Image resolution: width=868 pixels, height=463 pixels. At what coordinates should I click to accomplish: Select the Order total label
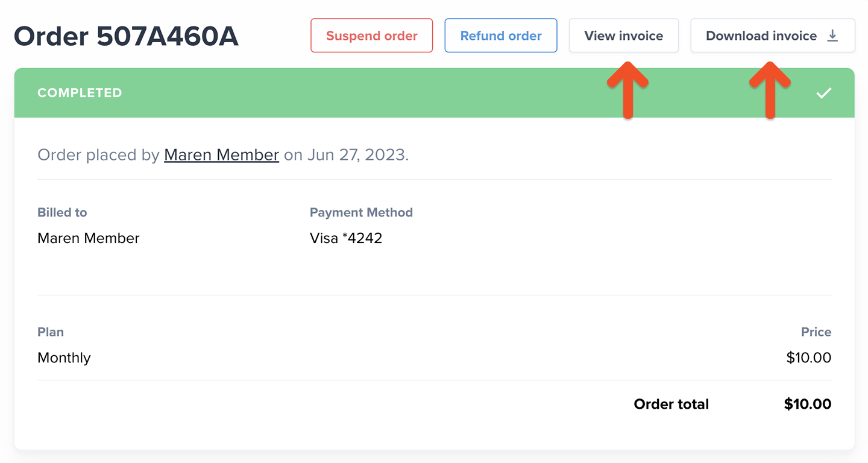(x=671, y=404)
